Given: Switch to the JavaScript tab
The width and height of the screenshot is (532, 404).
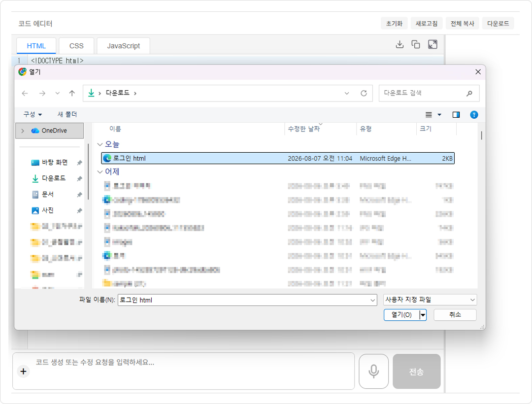Looking at the screenshot, I should point(124,46).
